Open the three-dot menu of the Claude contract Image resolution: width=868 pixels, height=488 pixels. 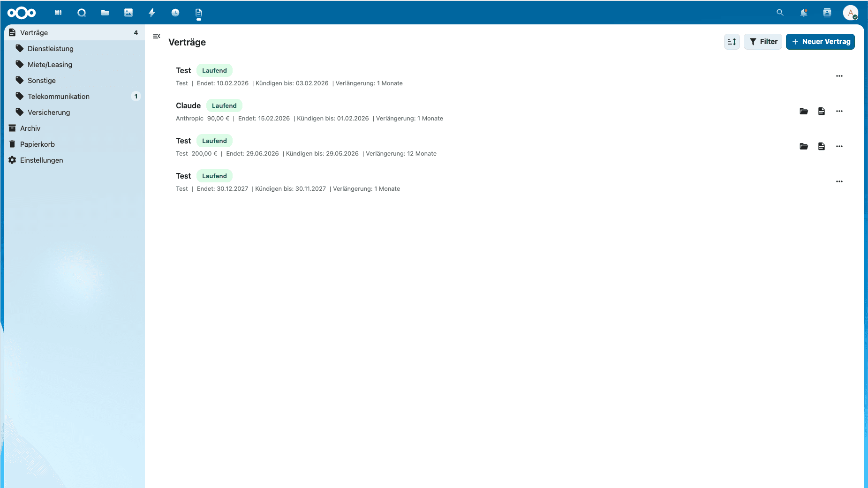click(839, 111)
